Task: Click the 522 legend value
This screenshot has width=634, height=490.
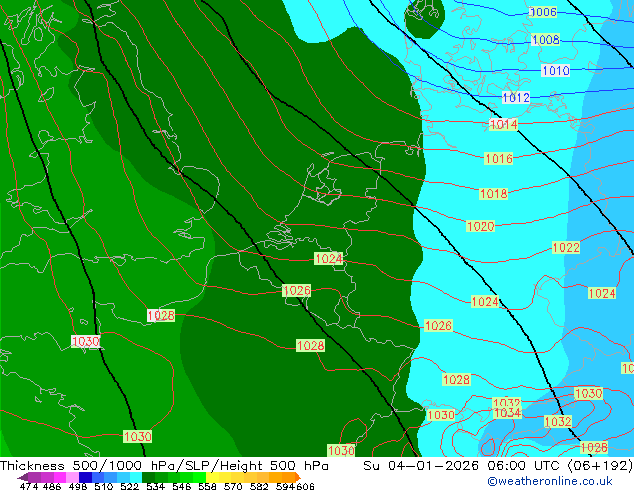Action: coord(129,486)
